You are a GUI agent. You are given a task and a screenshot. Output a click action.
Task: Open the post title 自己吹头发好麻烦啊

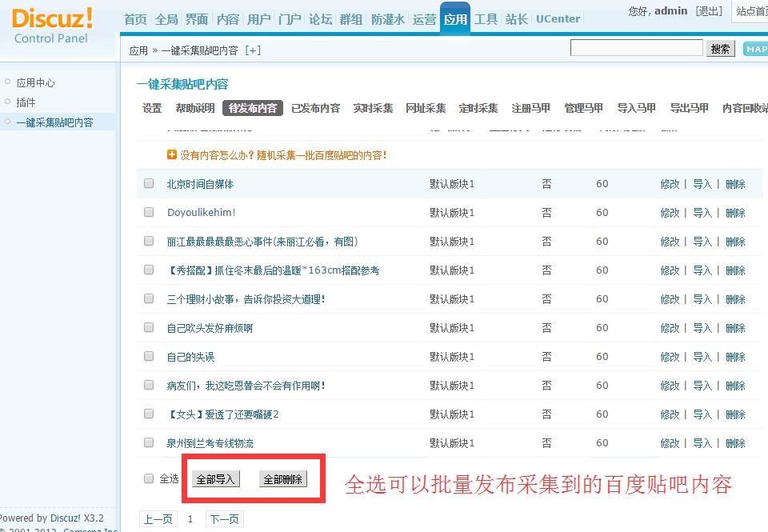(210, 328)
